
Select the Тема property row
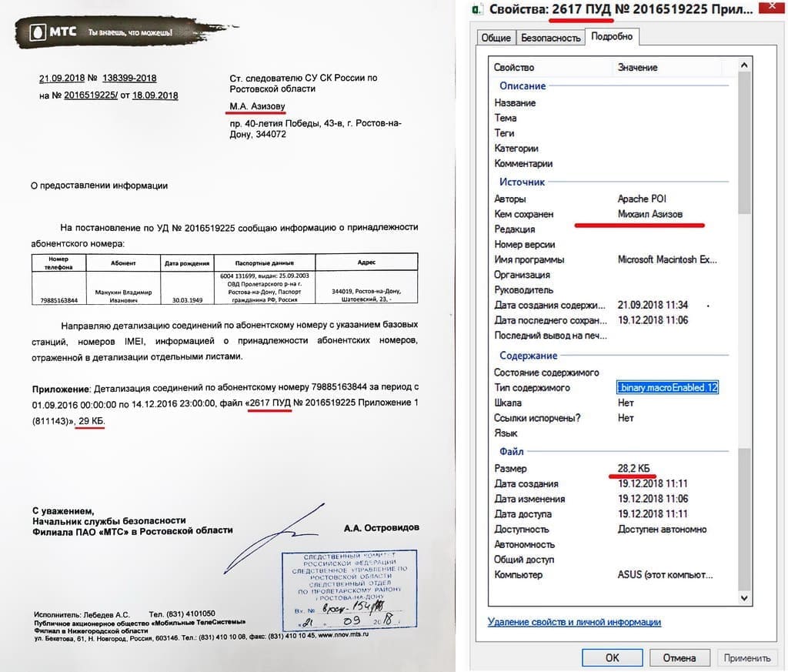click(x=611, y=118)
